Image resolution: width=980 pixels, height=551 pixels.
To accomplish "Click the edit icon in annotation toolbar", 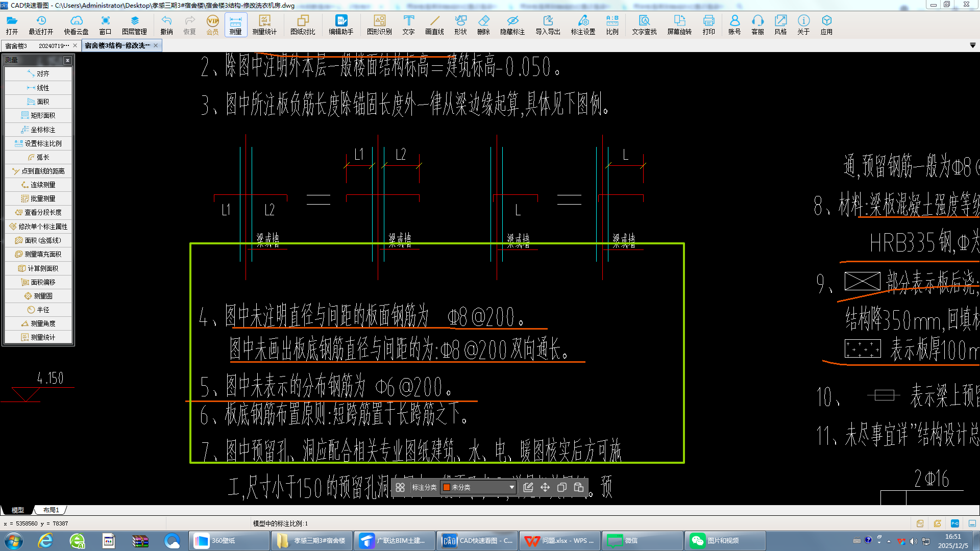I will tap(528, 487).
